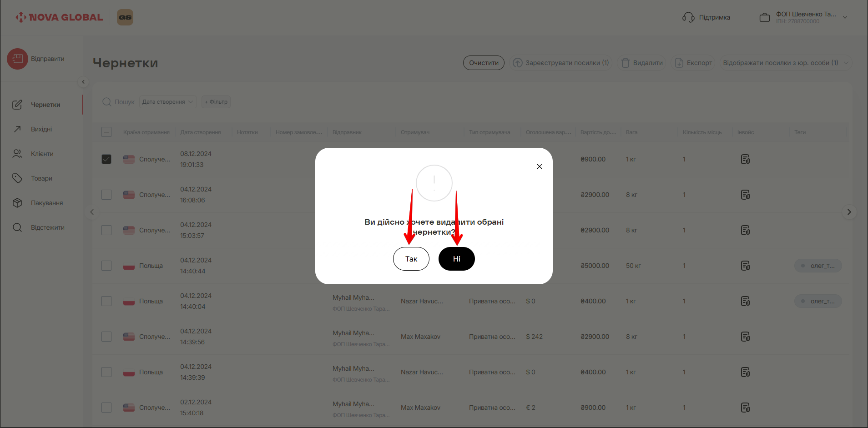Open invoice icon for 04.12.2024 16:08:06 row
Screen dimensions: 868x428
pos(745,195)
